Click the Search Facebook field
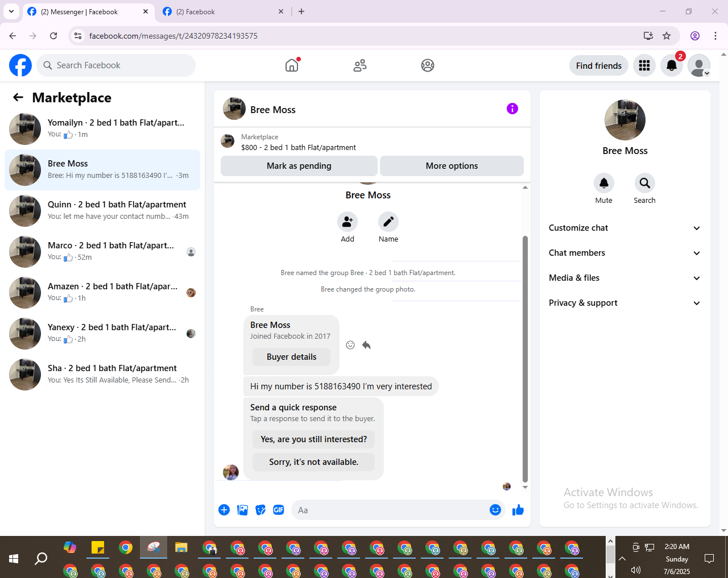Screen dimensions: 728x578 [x=116, y=65]
